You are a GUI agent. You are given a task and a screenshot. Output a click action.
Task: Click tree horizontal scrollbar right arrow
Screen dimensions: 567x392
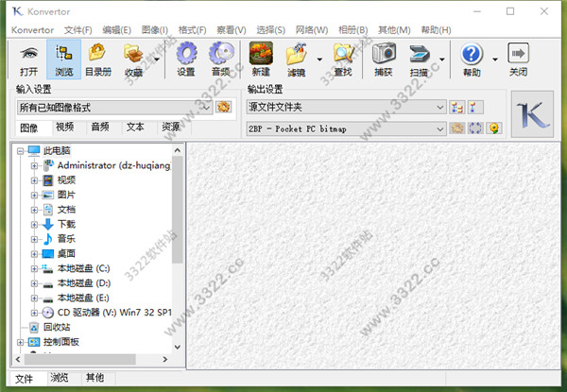pos(165,360)
